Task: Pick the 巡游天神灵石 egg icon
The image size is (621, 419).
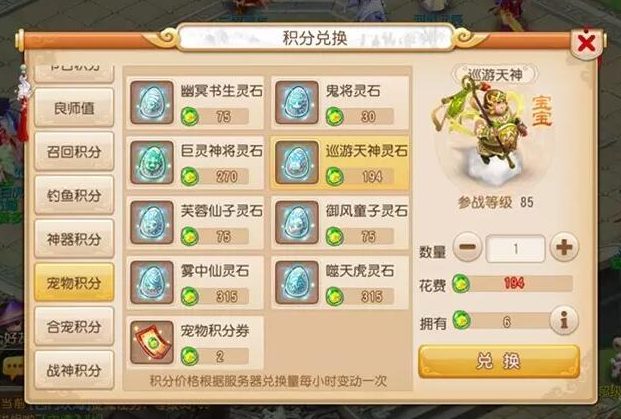Action: [297, 162]
